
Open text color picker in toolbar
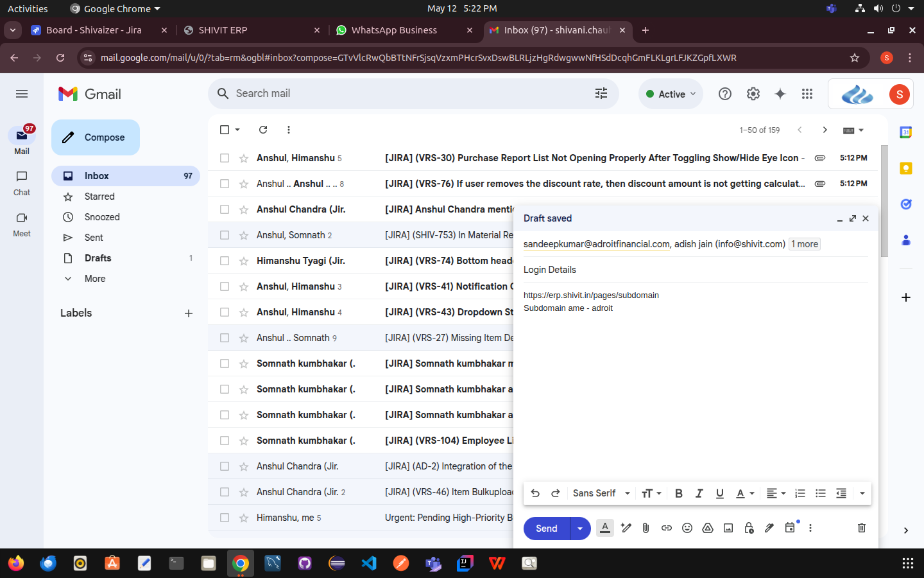point(744,493)
